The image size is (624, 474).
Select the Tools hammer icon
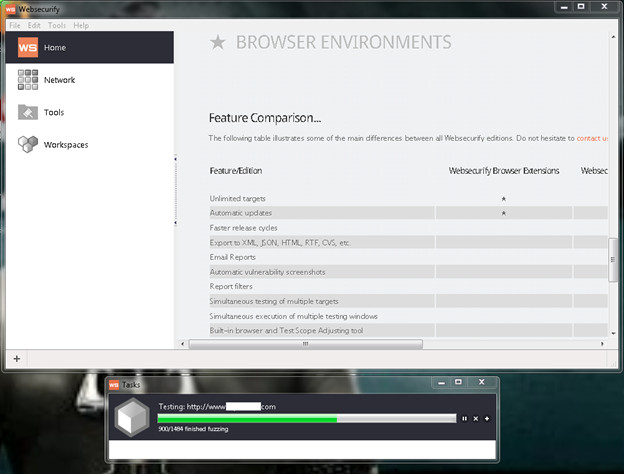28,112
